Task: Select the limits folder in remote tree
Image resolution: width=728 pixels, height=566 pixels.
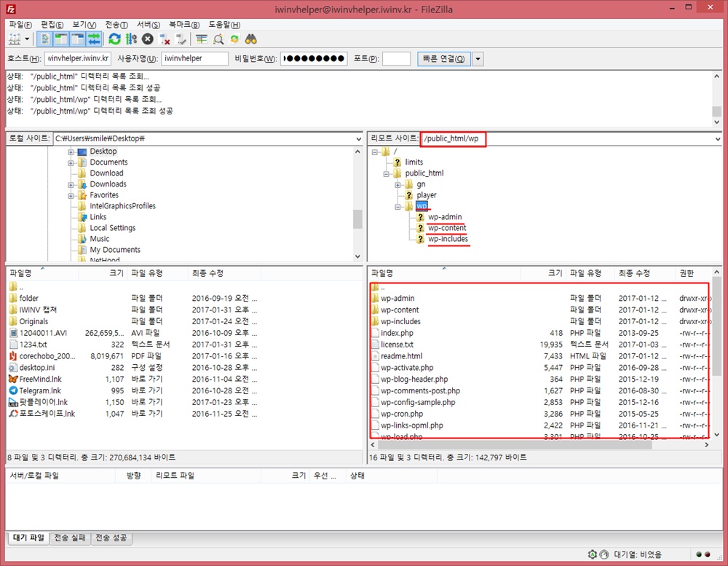Action: 414,162
